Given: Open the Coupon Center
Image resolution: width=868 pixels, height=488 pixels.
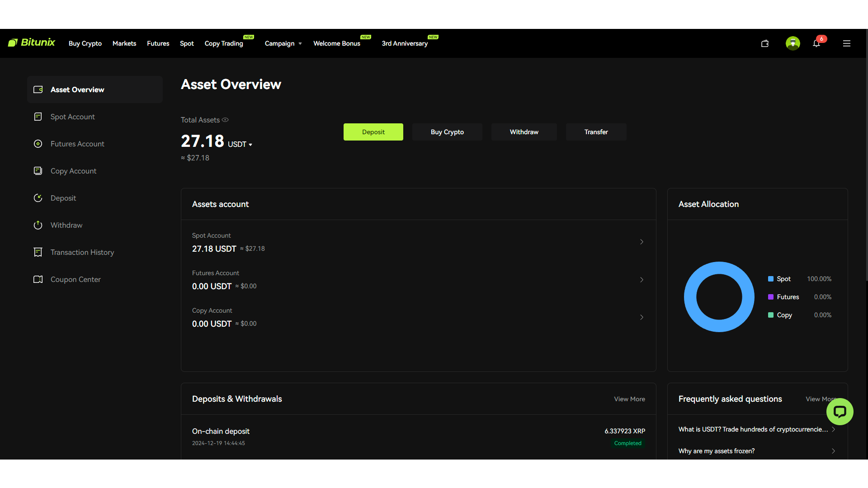Looking at the screenshot, I should [75, 279].
